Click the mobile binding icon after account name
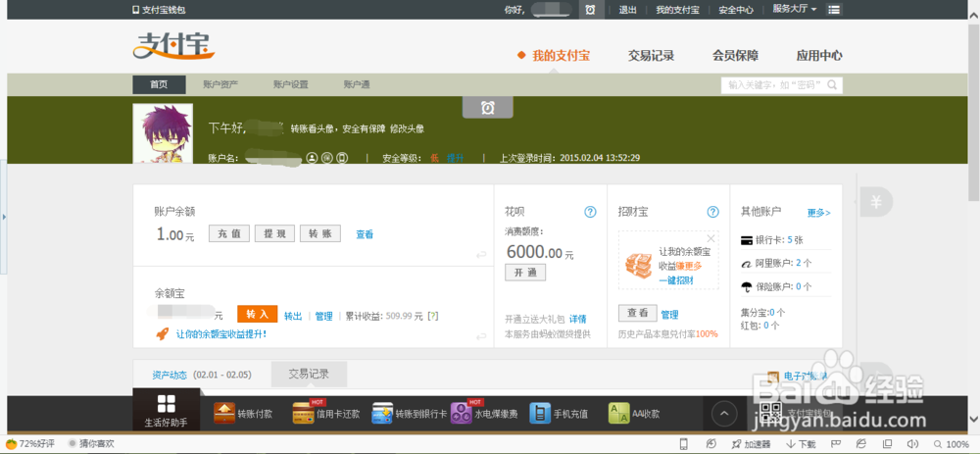 coord(341,158)
